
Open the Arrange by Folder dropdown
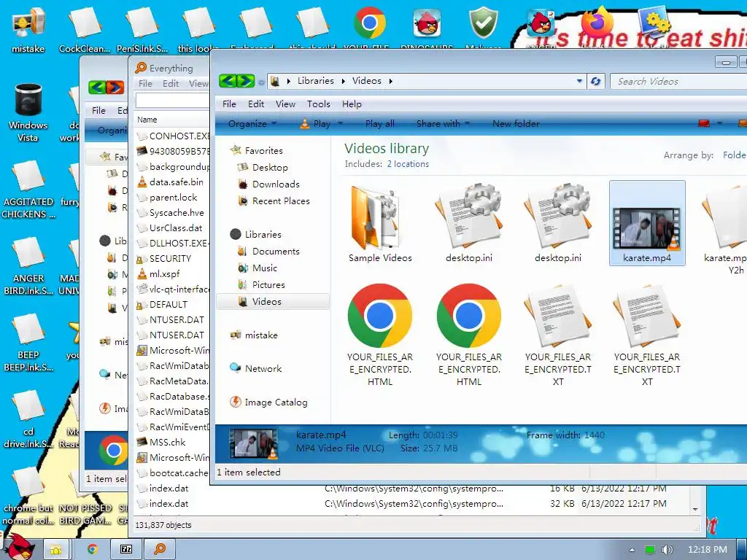tap(735, 155)
